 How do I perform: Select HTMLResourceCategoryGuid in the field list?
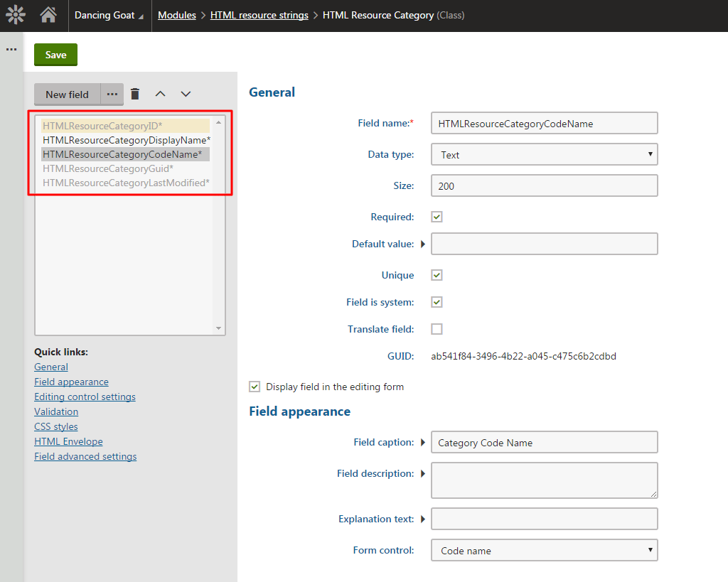[107, 168]
